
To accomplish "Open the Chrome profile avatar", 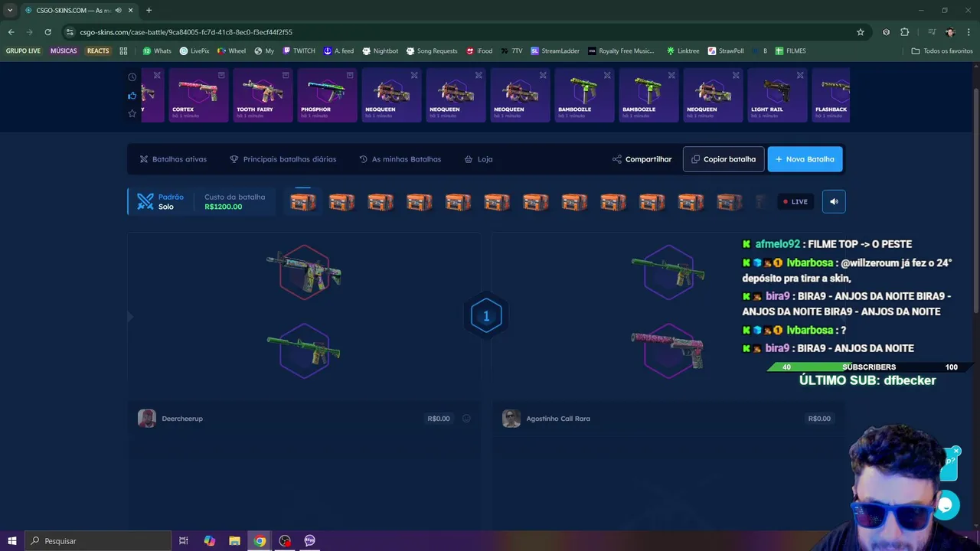I will 950,32.
